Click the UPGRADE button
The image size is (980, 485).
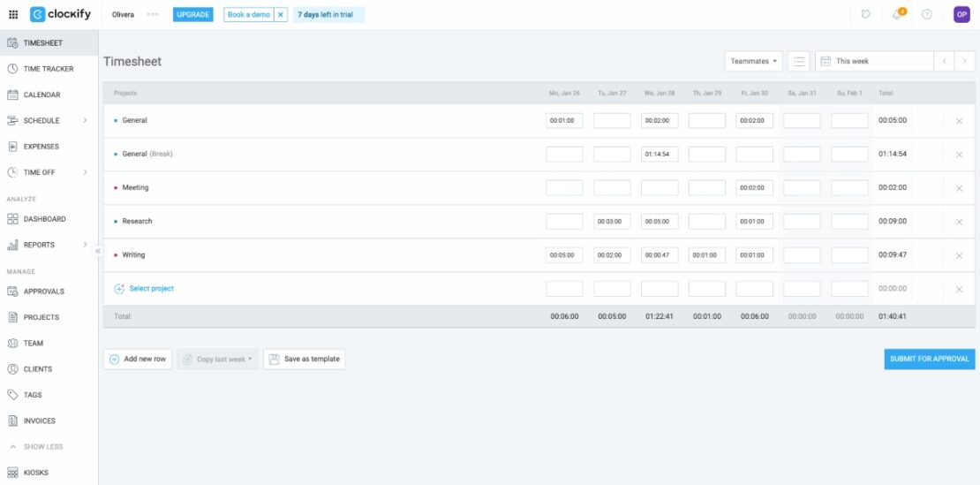(193, 14)
